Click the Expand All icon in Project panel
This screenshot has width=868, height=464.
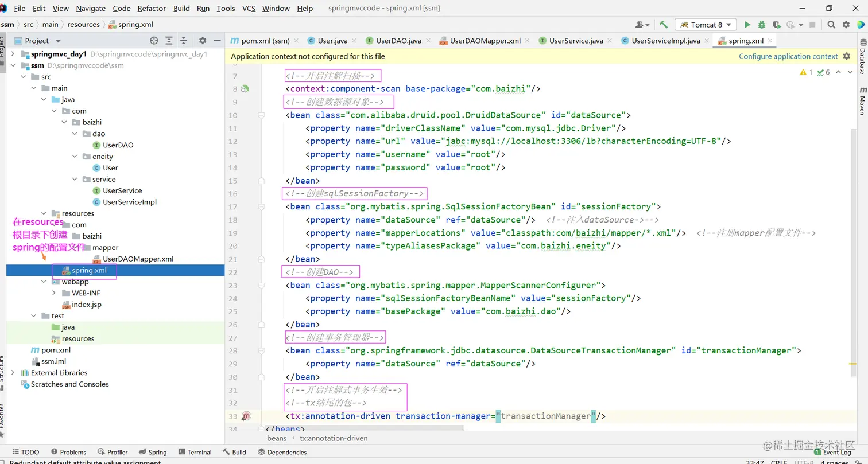[169, 41]
